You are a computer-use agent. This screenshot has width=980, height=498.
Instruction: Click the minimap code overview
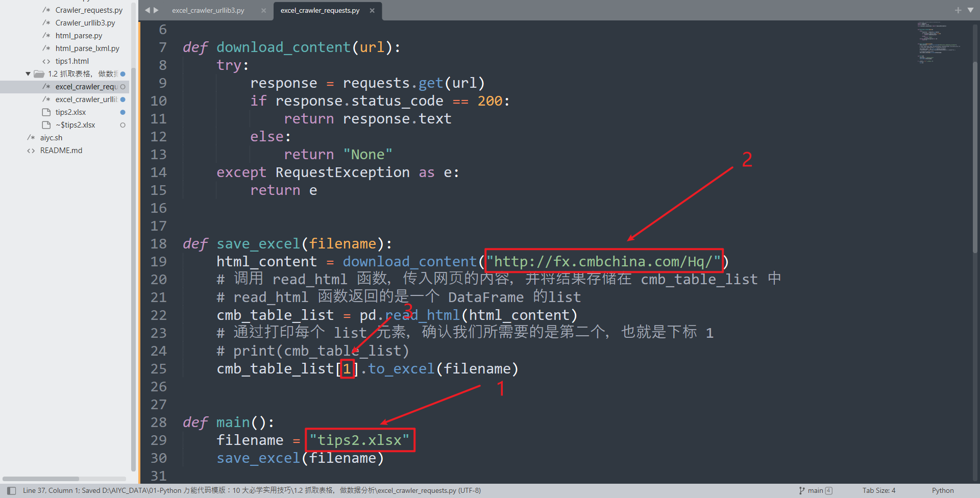(938, 43)
